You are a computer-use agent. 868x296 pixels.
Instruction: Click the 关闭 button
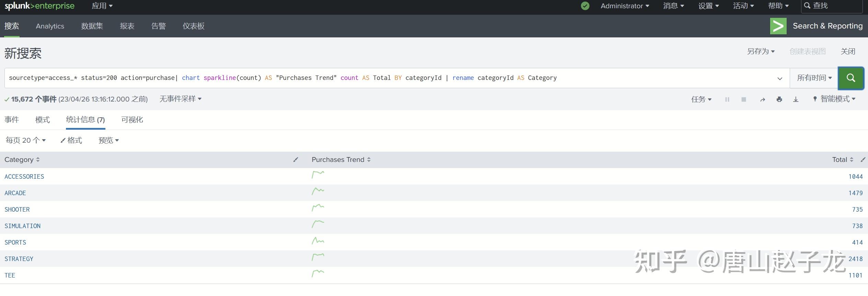(848, 51)
